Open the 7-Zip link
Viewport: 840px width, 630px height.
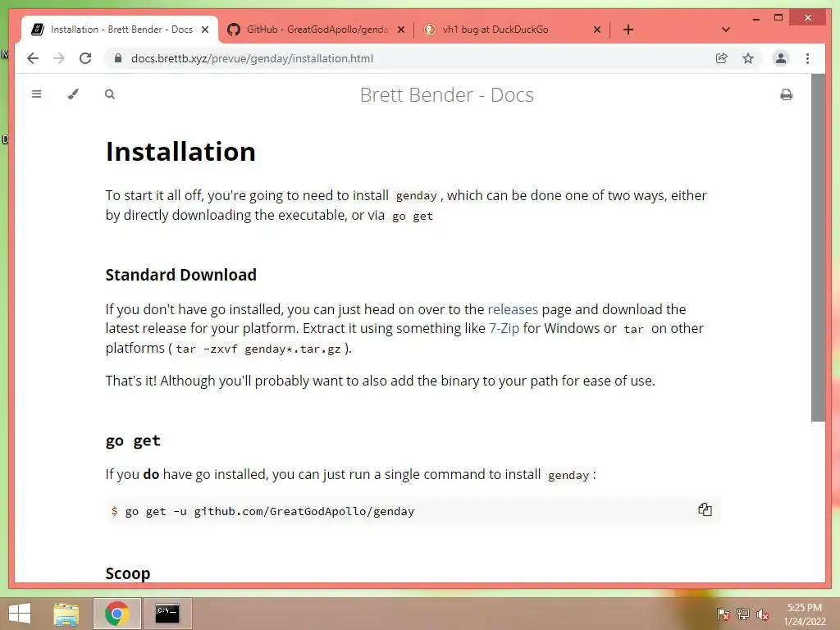tap(504, 328)
